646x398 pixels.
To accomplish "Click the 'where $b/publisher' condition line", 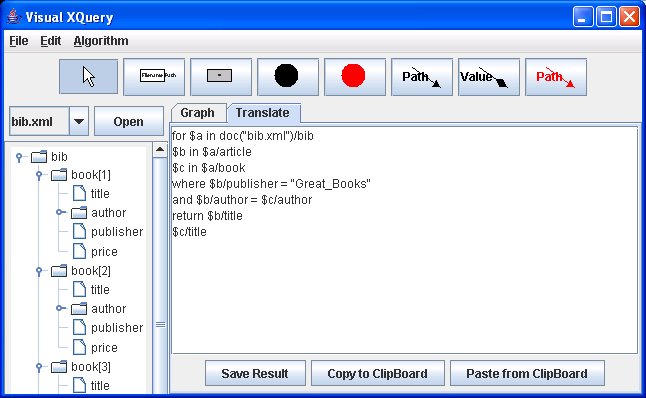I will point(271,184).
